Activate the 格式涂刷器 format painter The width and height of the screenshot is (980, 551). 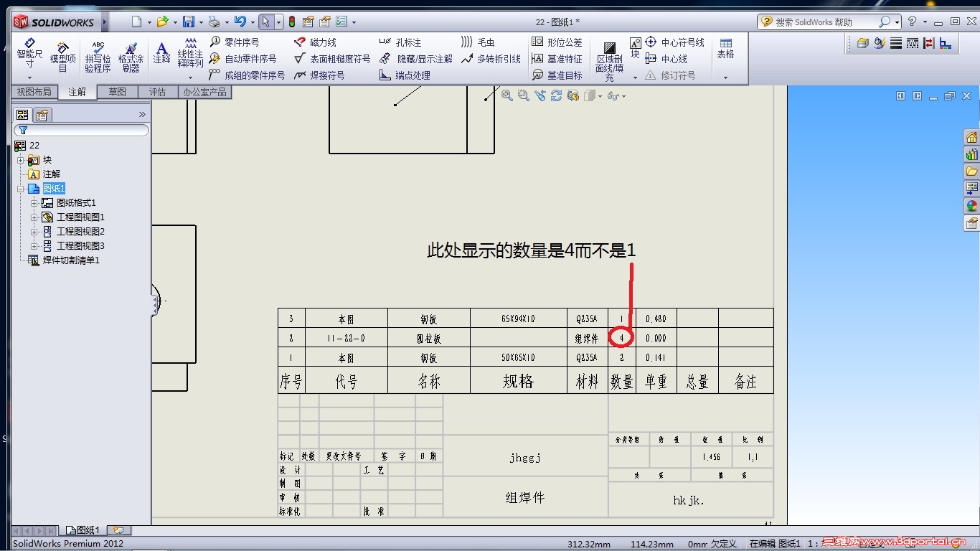pos(131,57)
